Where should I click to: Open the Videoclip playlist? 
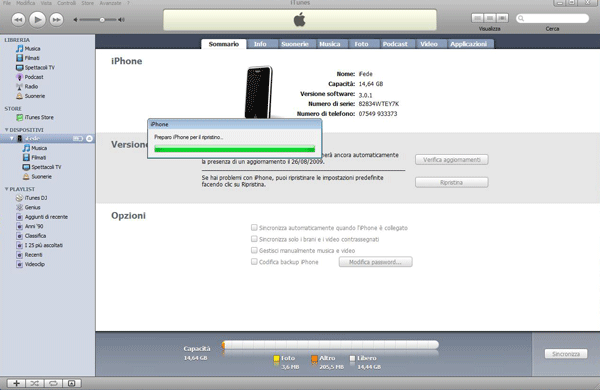(31, 264)
